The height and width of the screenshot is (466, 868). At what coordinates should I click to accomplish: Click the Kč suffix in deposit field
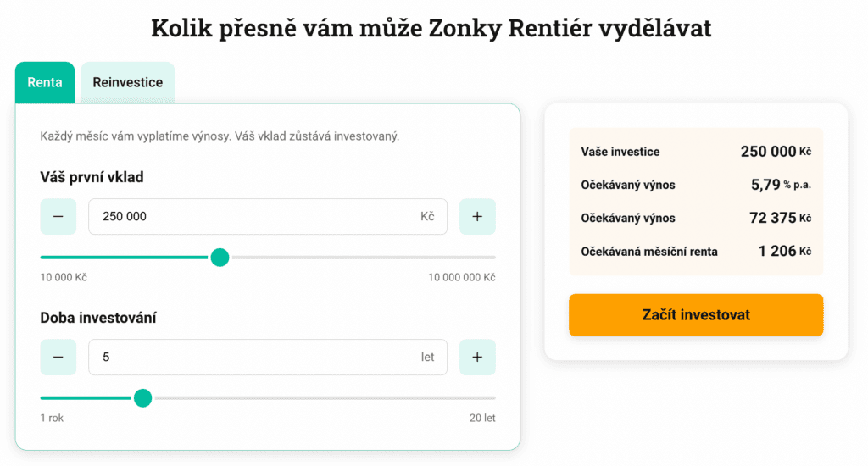(x=427, y=216)
